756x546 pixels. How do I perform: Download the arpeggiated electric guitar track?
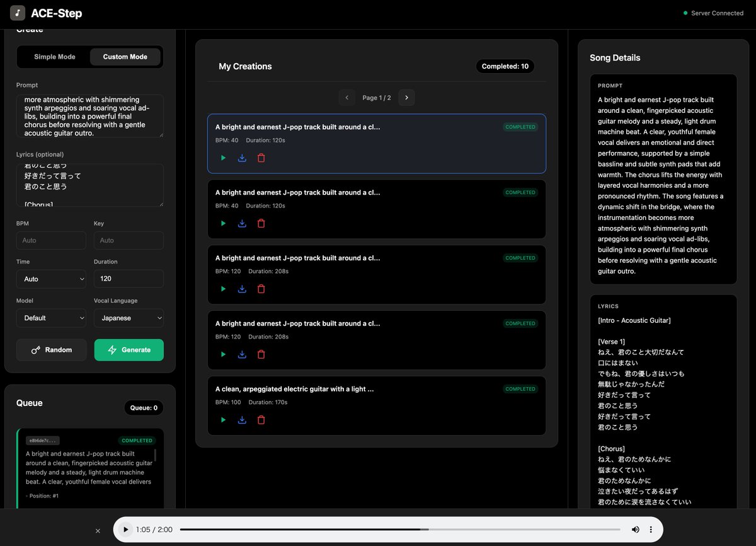242,420
